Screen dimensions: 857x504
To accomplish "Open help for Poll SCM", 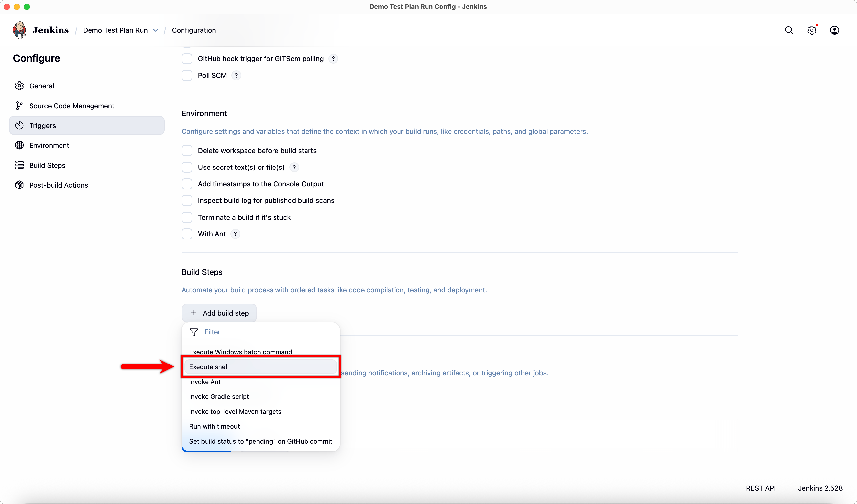I will (236, 75).
